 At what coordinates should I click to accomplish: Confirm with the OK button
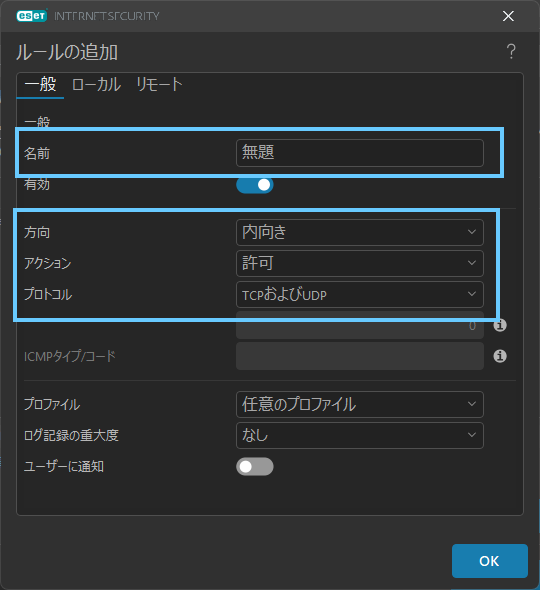490,561
